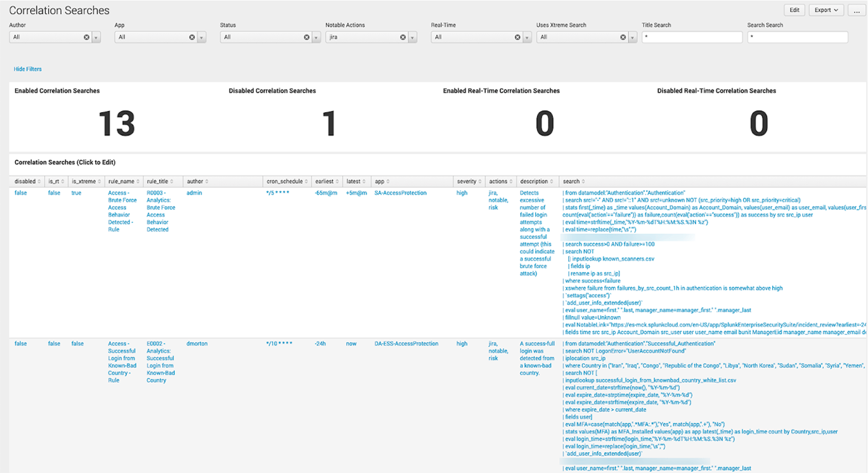Open the App dropdown arrow
Image resolution: width=868 pixels, height=473 pixels.
click(x=202, y=37)
